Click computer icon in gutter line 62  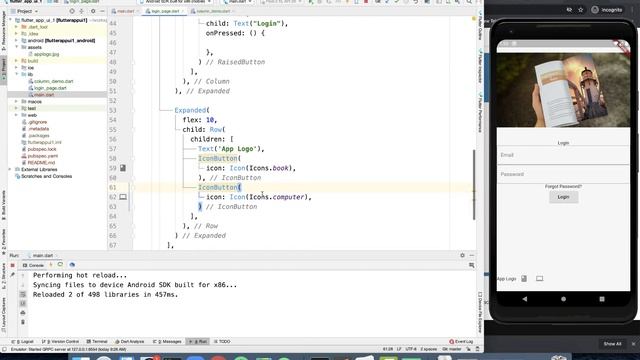[x=123, y=197]
